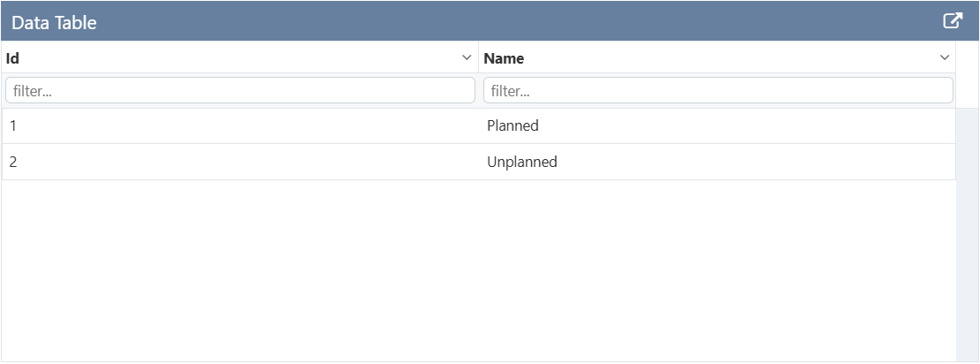980x364 pixels.
Task: Click the middle of the blue title bar
Action: click(490, 21)
